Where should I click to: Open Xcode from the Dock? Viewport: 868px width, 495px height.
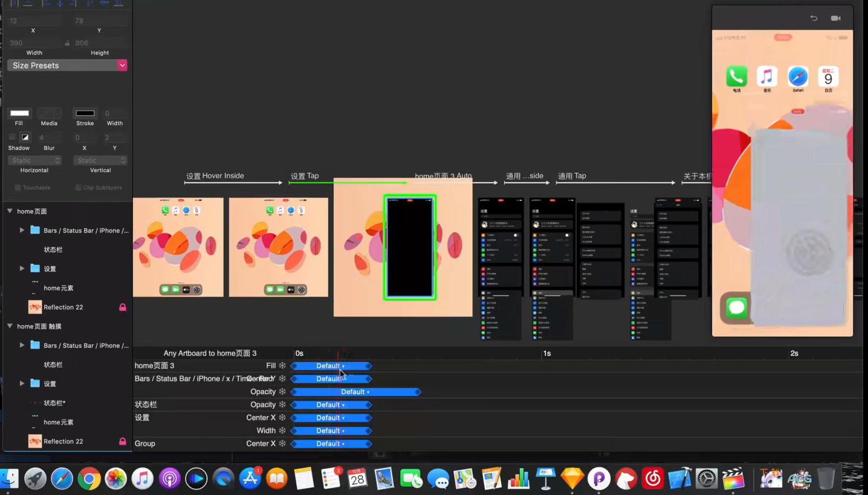tap(680, 478)
